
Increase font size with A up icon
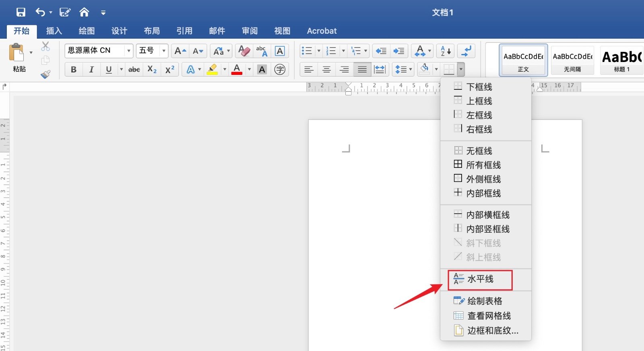[x=180, y=51]
